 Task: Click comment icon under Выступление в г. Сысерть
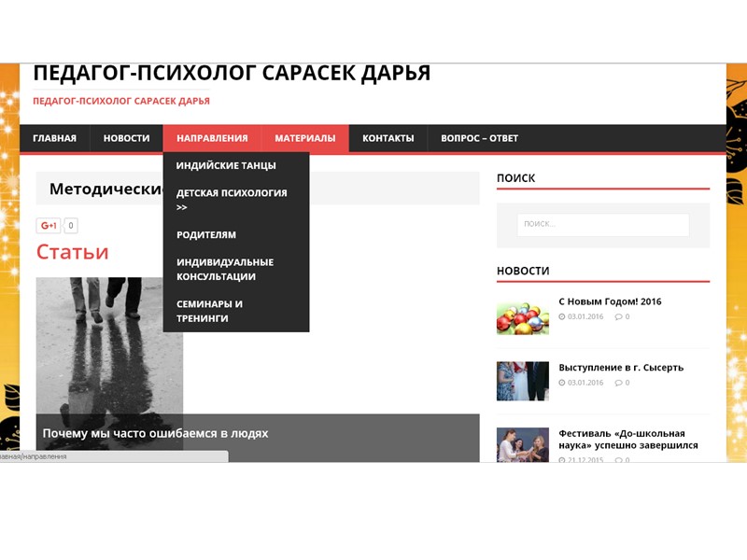(x=618, y=383)
